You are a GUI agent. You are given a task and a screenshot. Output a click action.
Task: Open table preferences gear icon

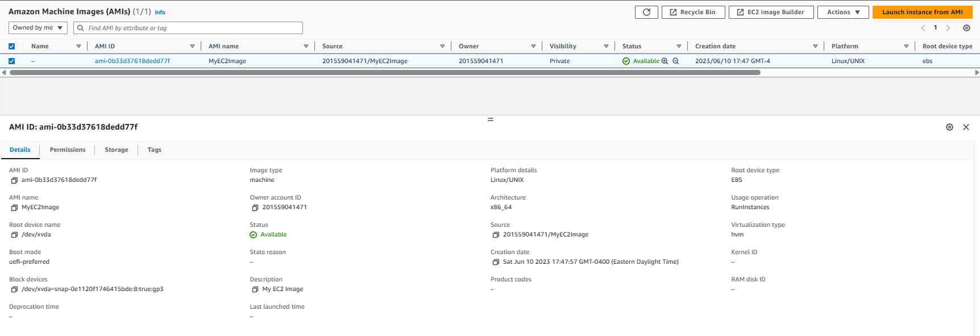point(966,28)
